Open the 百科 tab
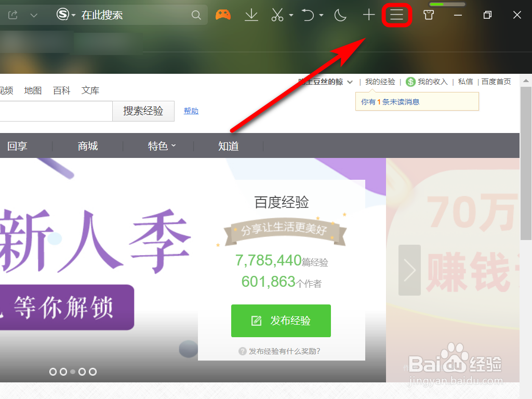 coord(61,90)
